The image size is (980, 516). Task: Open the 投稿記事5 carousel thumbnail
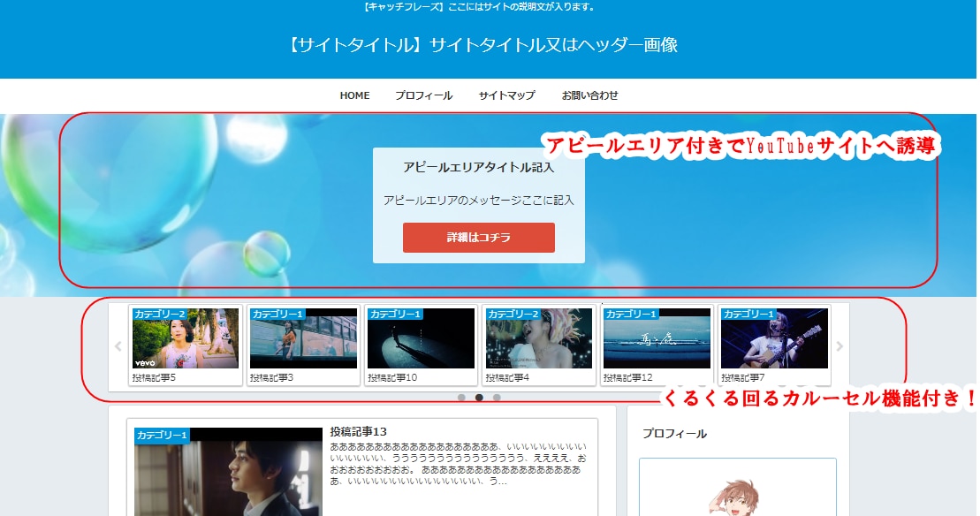coord(186,338)
